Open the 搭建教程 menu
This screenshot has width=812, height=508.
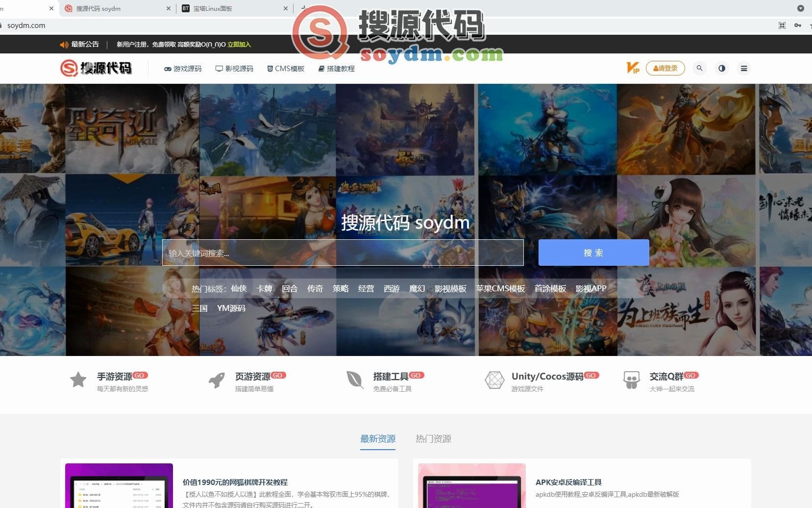(336, 69)
